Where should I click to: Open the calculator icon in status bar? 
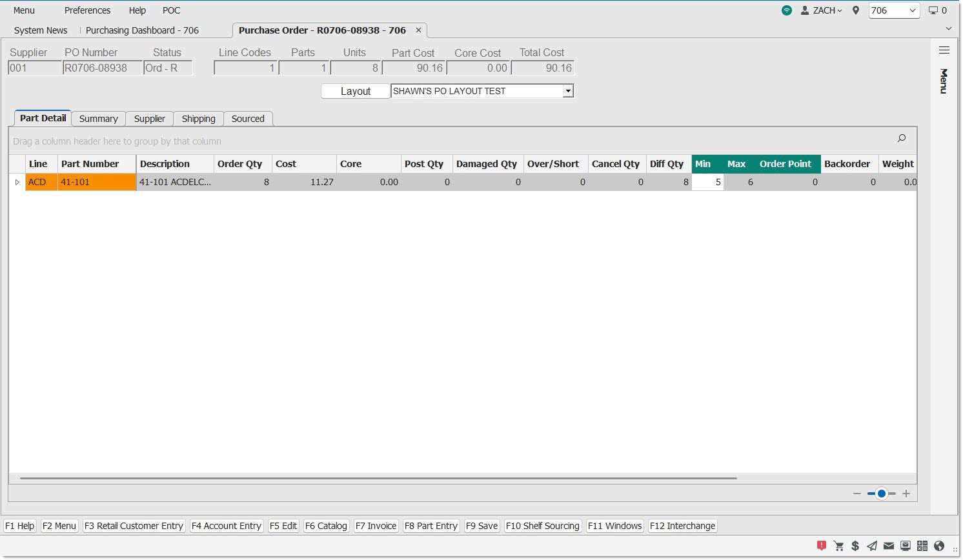click(x=922, y=546)
